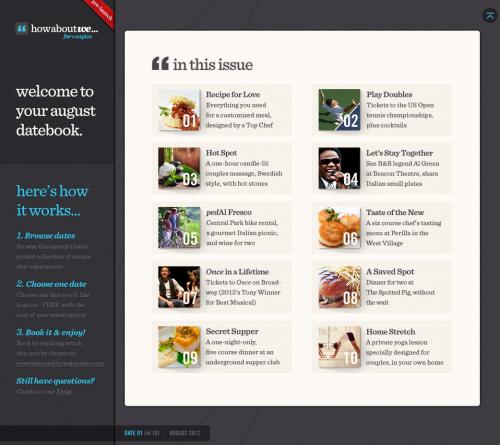Open the Hot Spot massage stones thumbnail 03
The width and height of the screenshot is (500, 445).
(x=179, y=168)
